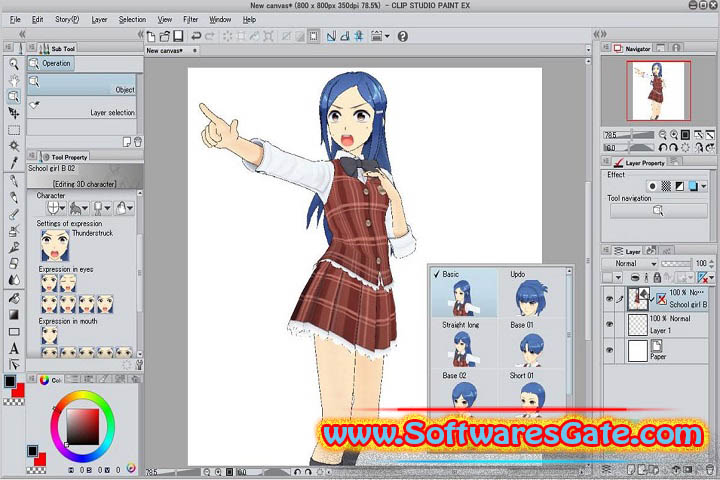
Task: Open the Layer menu
Action: (99, 19)
